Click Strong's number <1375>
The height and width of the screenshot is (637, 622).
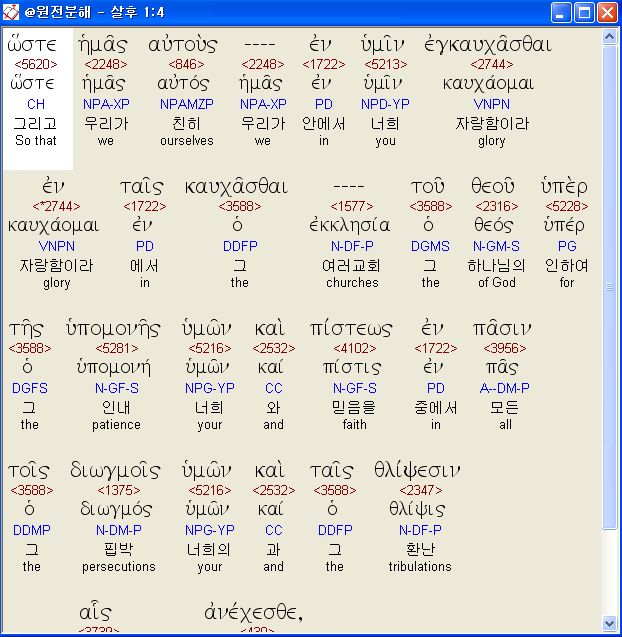pos(119,490)
